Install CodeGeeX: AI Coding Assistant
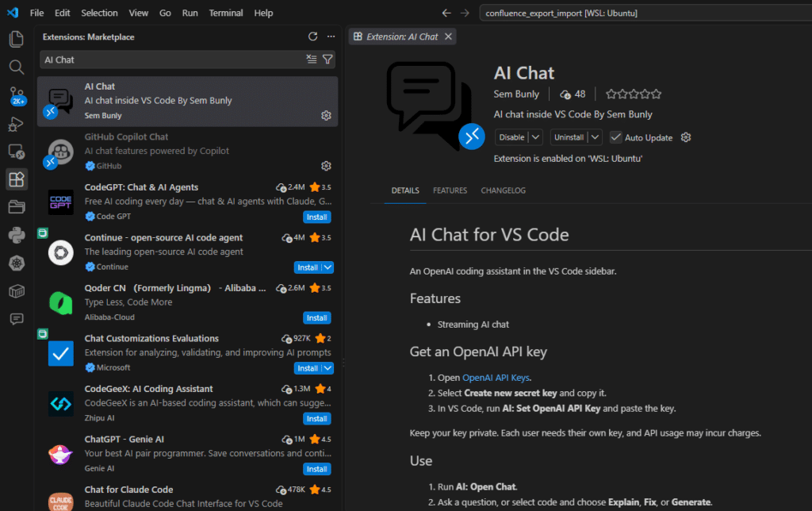The height and width of the screenshot is (511, 812). click(317, 419)
